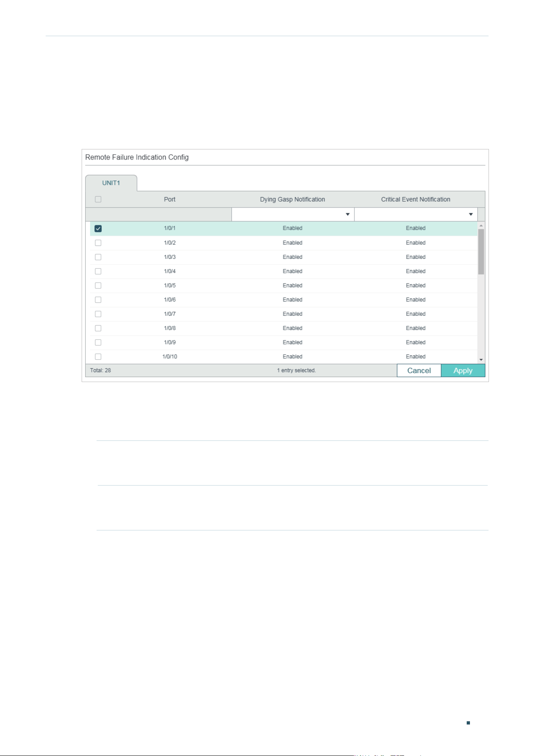
Task: Switch to the UNIT1 tab
Action: 111,183
